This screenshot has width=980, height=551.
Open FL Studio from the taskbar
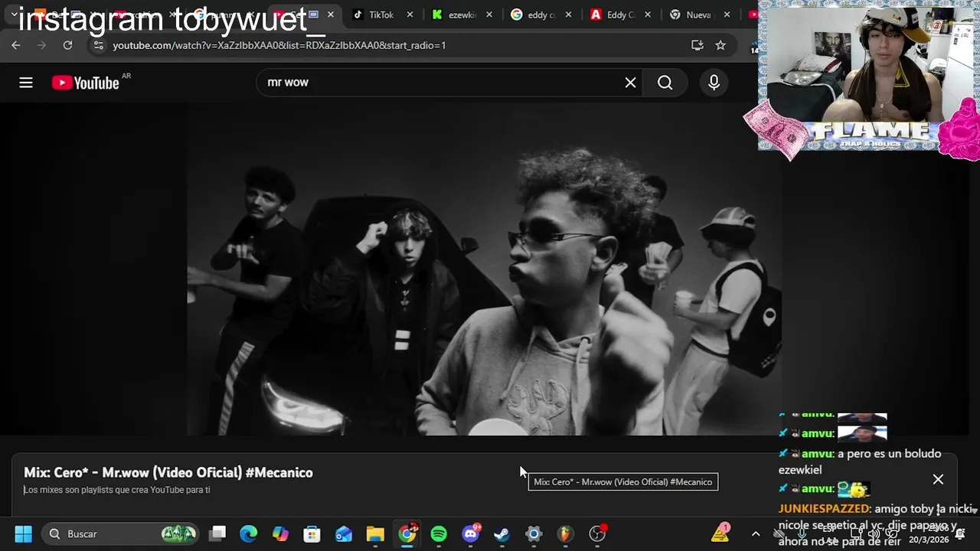pos(565,534)
